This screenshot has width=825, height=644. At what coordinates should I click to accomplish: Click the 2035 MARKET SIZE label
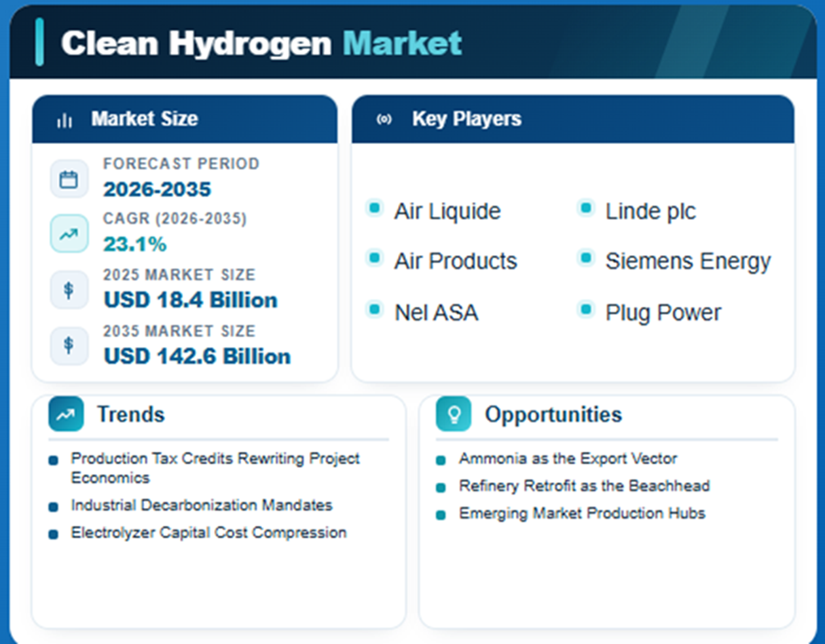pos(179,331)
